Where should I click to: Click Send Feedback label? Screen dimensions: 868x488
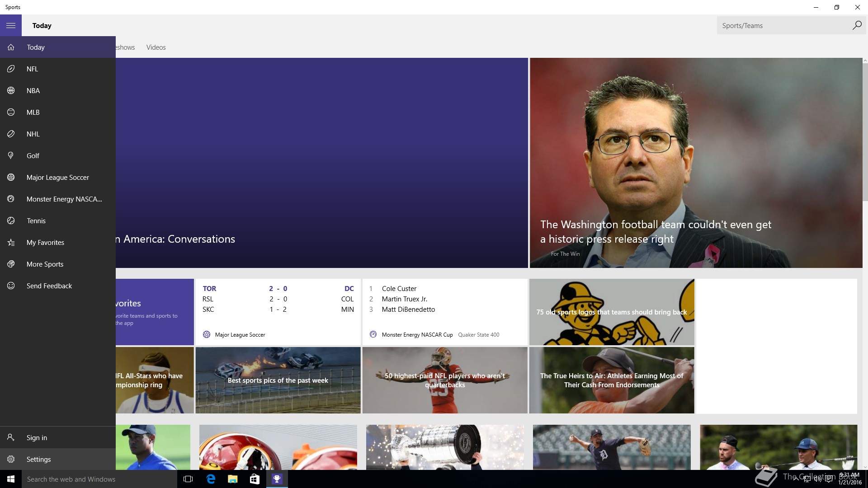49,286
